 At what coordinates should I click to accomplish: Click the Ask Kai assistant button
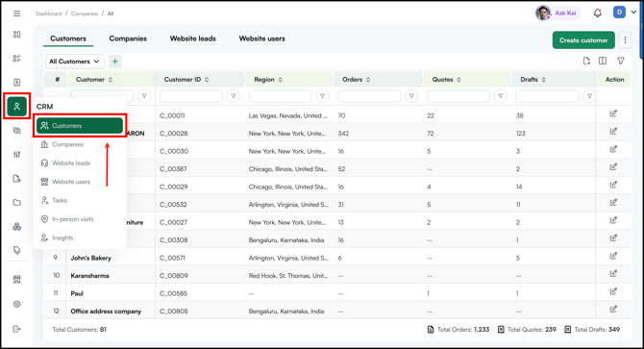click(x=557, y=12)
